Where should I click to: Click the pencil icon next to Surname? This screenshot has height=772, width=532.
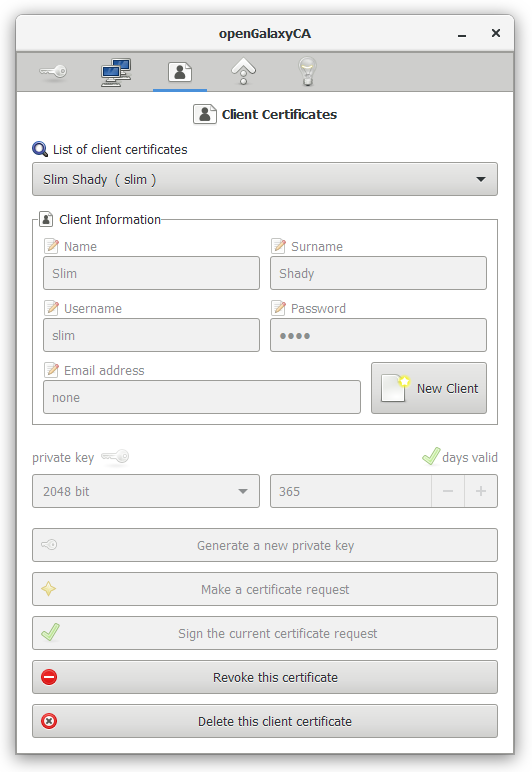click(279, 246)
